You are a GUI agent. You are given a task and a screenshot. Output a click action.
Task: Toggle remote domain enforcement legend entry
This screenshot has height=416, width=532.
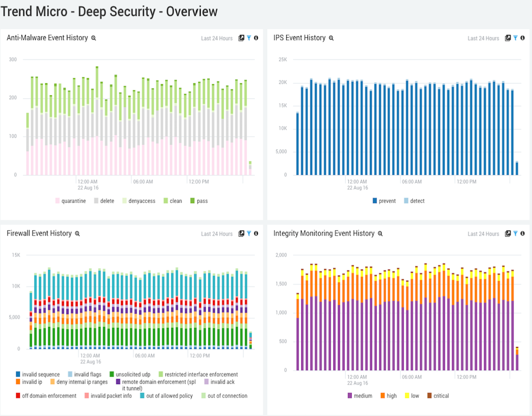[x=156, y=385]
